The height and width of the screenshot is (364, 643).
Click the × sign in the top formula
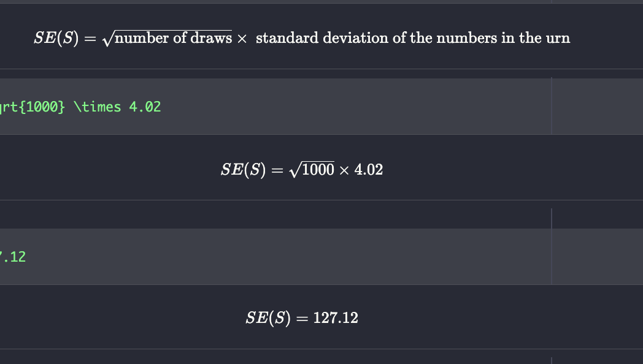click(242, 39)
